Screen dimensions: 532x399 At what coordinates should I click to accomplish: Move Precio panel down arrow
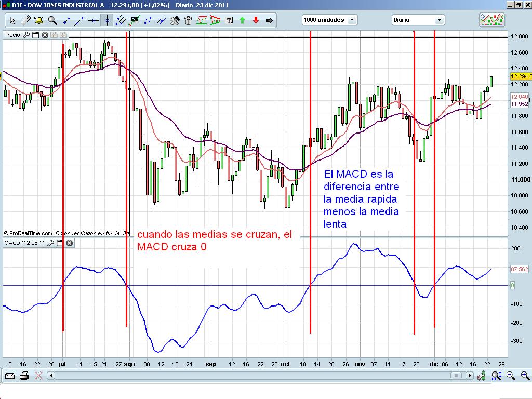(x=63, y=35)
